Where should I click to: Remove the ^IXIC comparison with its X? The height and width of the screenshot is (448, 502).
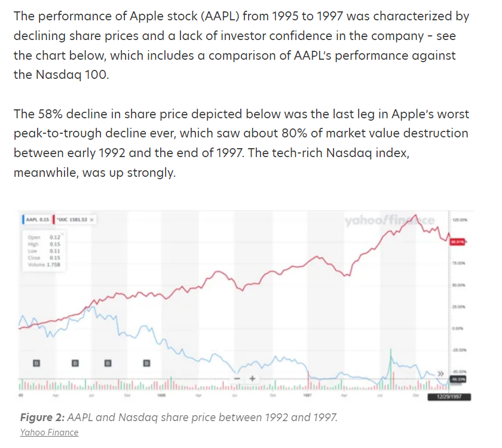point(93,220)
